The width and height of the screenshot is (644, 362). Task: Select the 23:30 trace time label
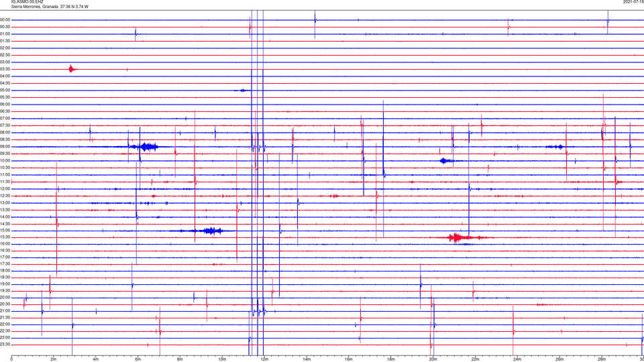click(x=5, y=345)
